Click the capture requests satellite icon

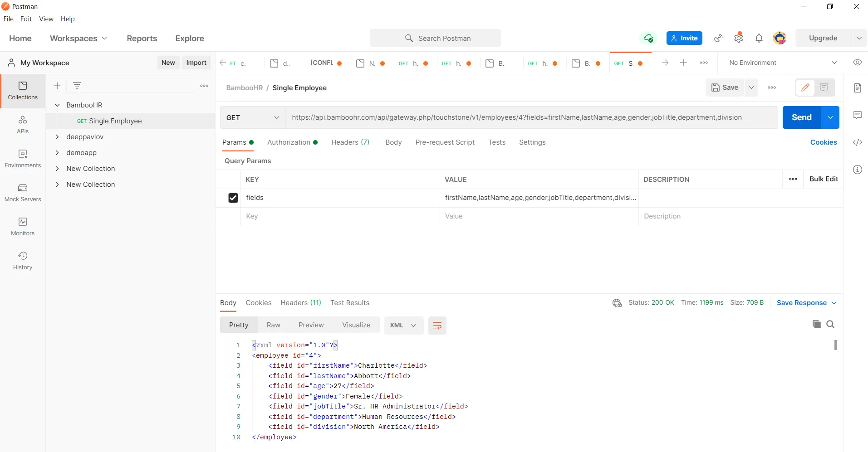(718, 38)
